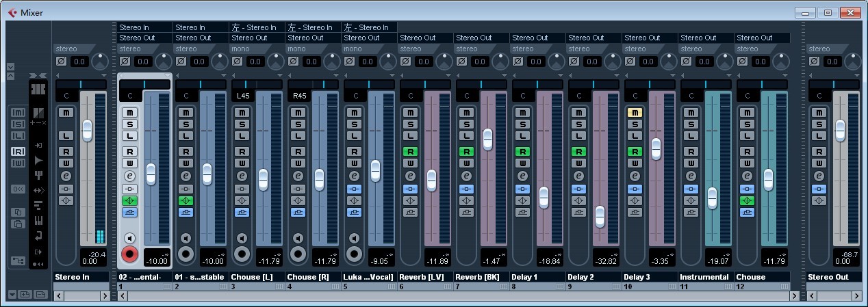The image size is (868, 307).
Task: Click the Mixer window title icon
Action: [x=12, y=12]
